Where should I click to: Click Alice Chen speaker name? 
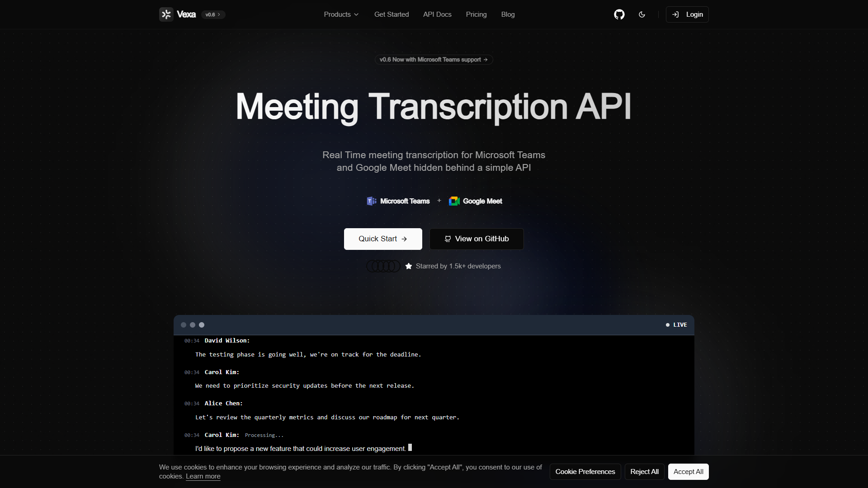[x=223, y=404]
